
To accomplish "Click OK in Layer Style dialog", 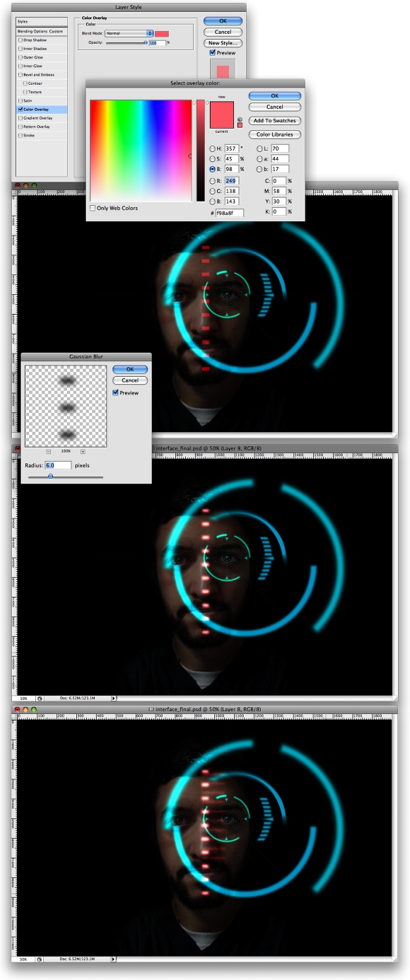I will coord(223,21).
